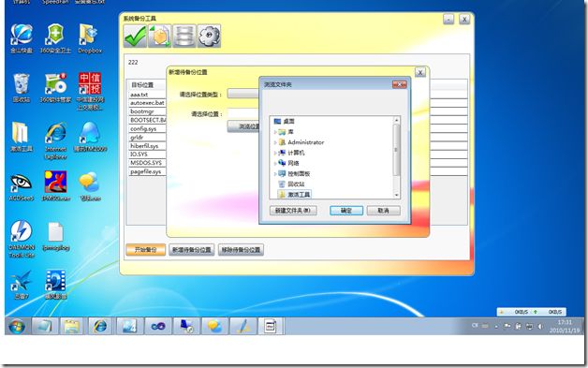Open Windows Explorer folder icon in taskbar
This screenshot has height=368, width=588.
point(71,326)
